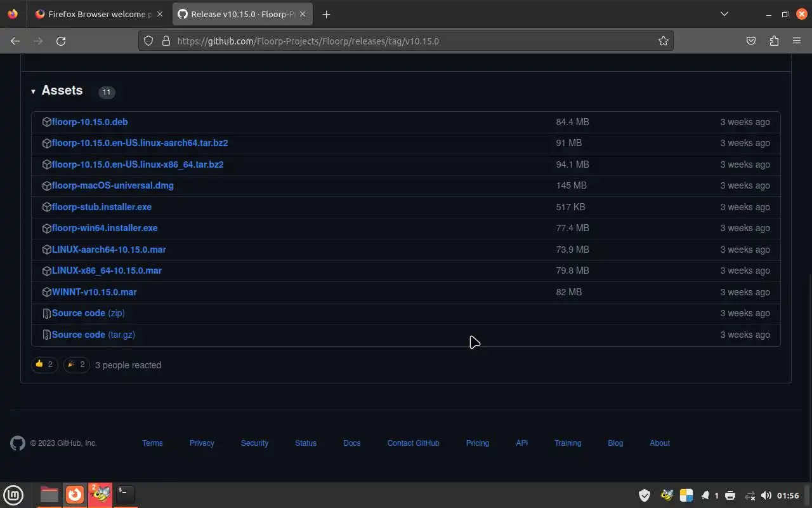Open the Privacy footer link
This screenshot has width=812, height=508.
coord(202,443)
